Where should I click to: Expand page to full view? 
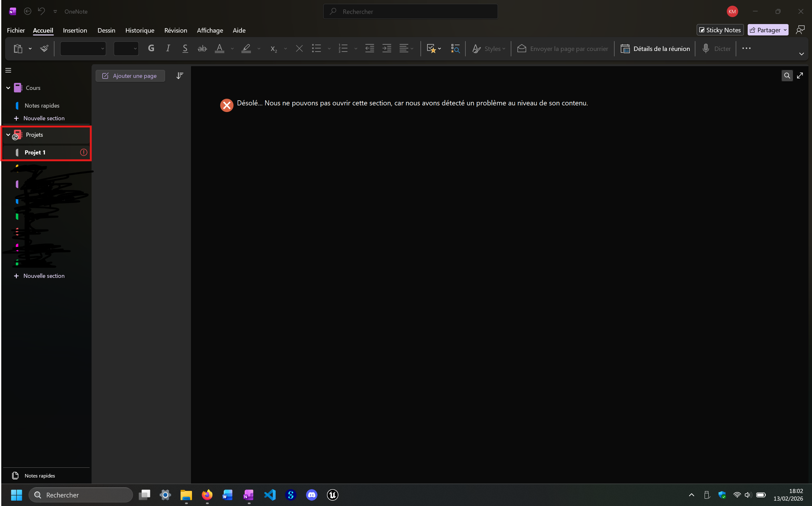tap(800, 76)
